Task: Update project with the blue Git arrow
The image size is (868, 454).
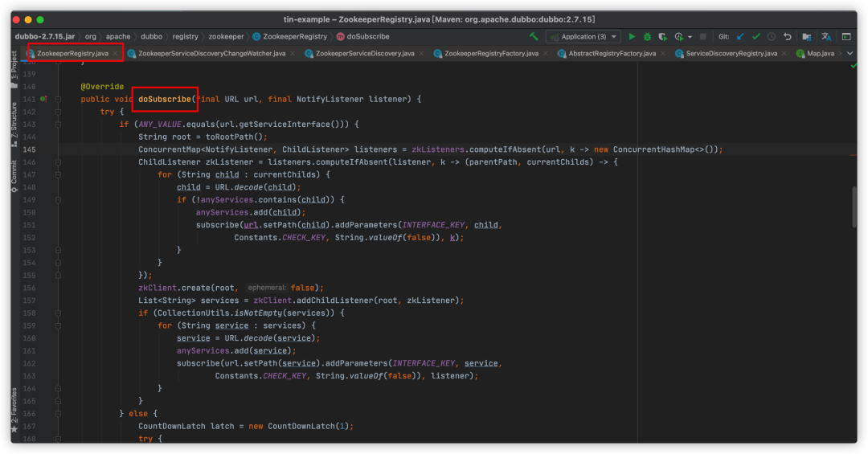Action: coord(741,36)
